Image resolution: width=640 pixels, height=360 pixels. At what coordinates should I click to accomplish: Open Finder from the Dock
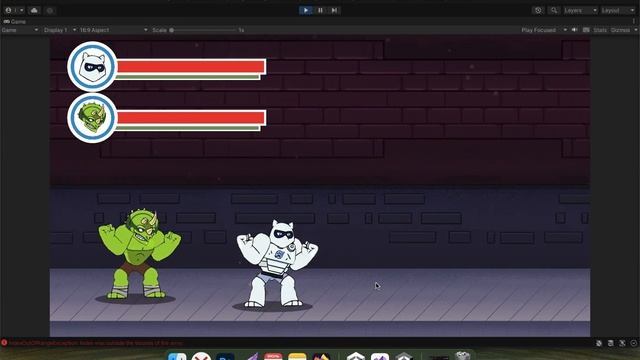pyautogui.click(x=177, y=356)
